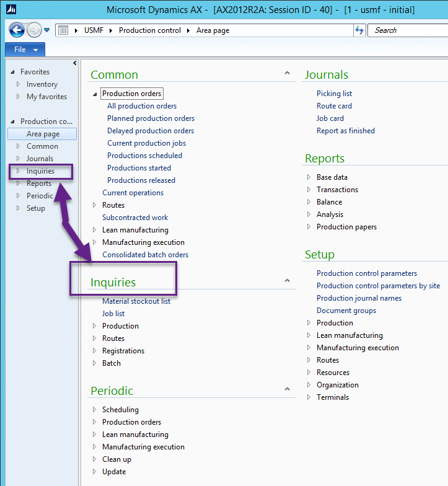Expand My favorites node

[x=18, y=97]
